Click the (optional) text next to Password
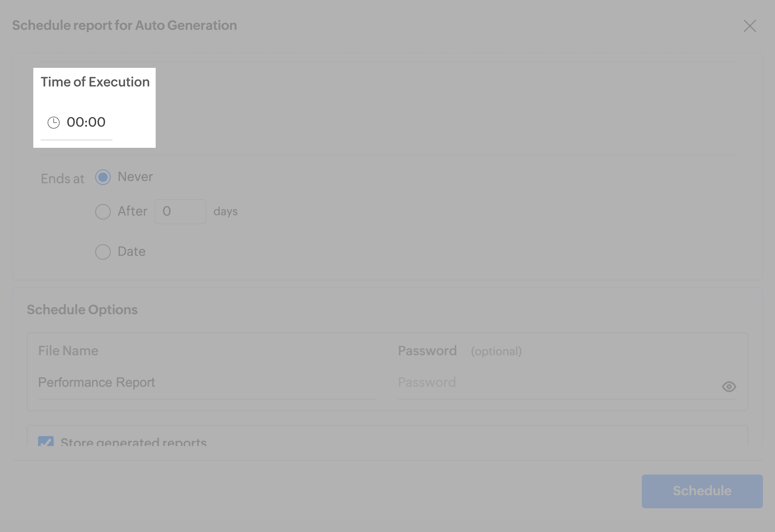Image resolution: width=775 pixels, height=532 pixels. (496, 351)
